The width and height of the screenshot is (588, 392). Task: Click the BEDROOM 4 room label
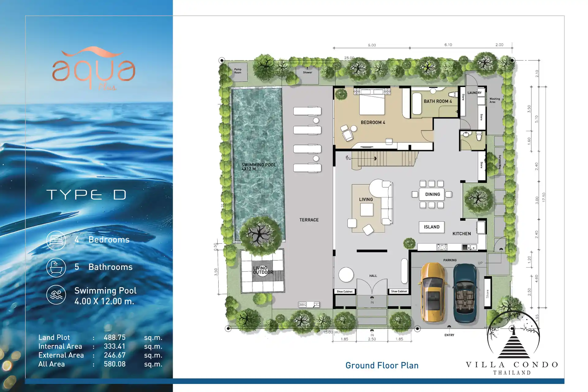coord(373,123)
